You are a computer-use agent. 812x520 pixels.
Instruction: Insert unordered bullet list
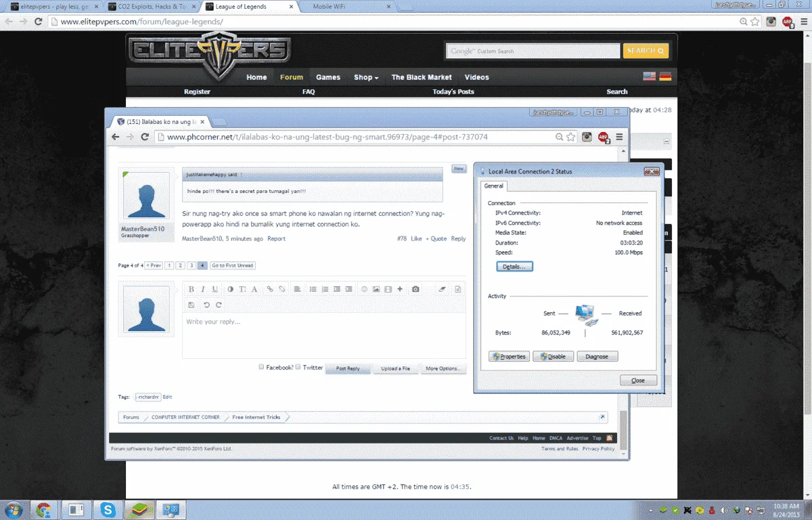click(313, 289)
